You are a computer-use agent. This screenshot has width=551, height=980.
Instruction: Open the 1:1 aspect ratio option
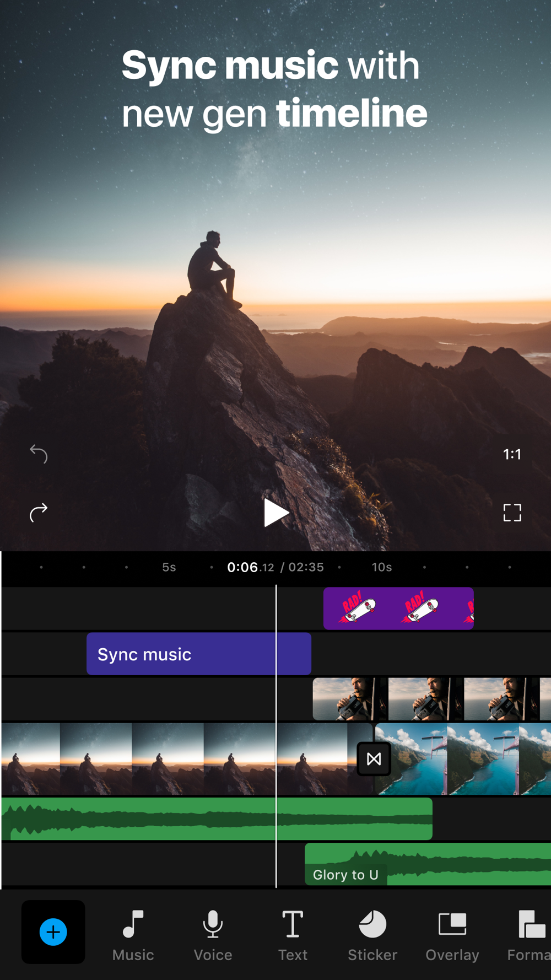click(512, 454)
